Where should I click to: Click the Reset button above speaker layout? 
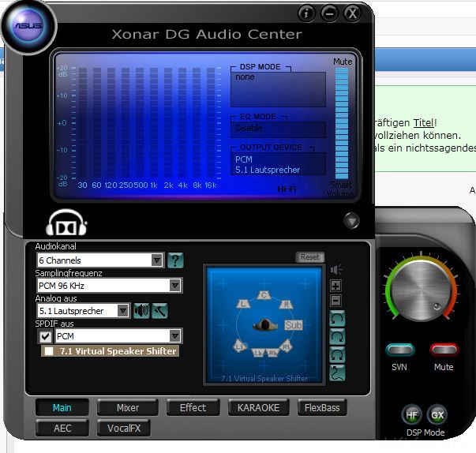pyautogui.click(x=310, y=257)
